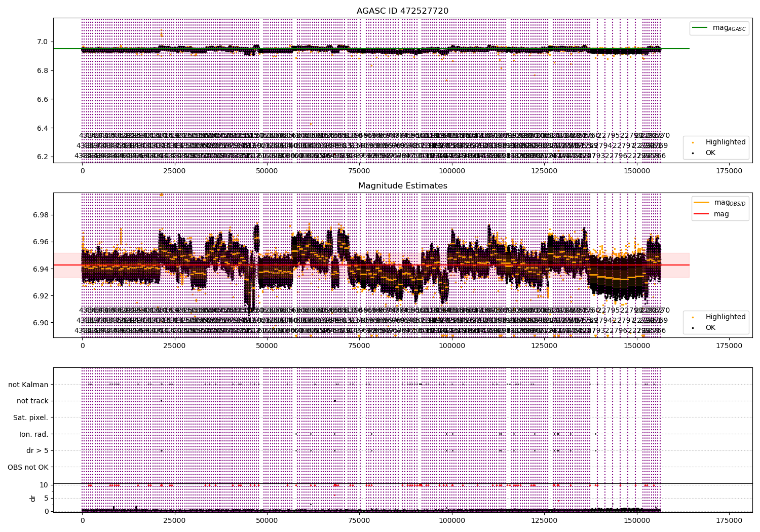
Task: Click the chart title 'AGASC ID 472527720'
Action: coord(402,11)
